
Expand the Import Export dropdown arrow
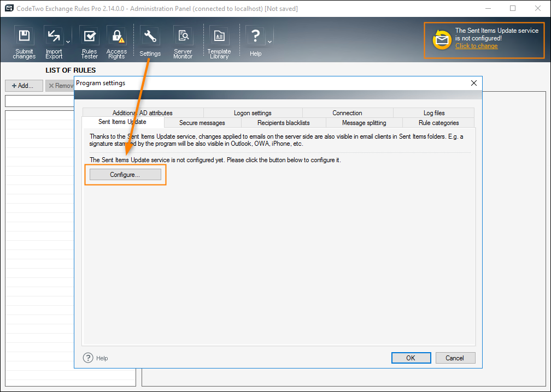(67, 41)
